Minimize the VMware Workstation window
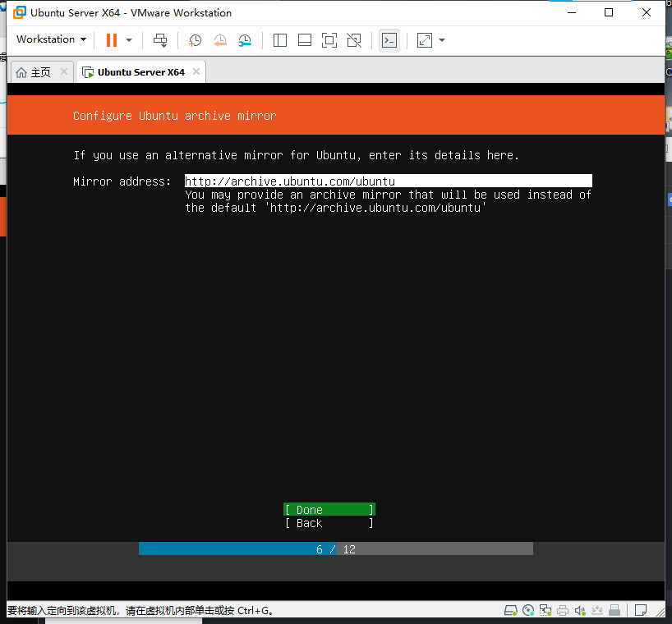This screenshot has width=672, height=624. [x=571, y=12]
